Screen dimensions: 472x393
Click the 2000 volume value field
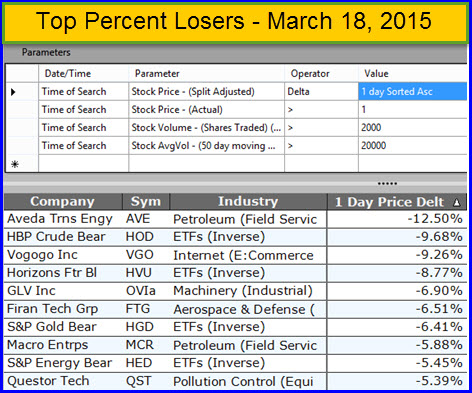pos(413,128)
